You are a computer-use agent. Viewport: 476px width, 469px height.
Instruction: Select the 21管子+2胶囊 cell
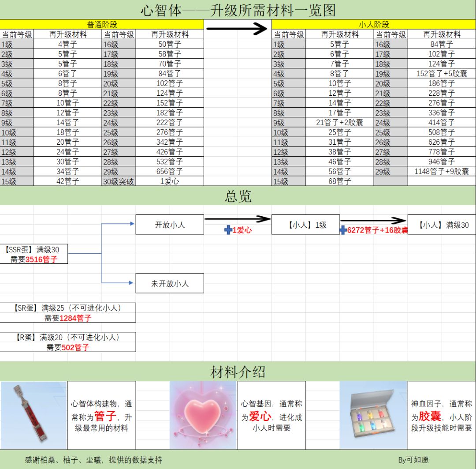click(340, 123)
